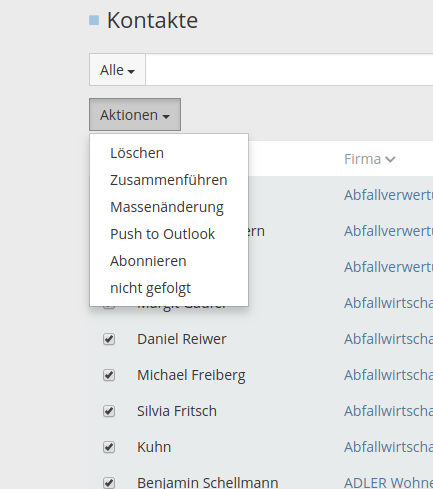Uncheck the Michael Freiberg checkbox
Image resolution: width=433 pixels, height=489 pixels.
click(x=109, y=375)
